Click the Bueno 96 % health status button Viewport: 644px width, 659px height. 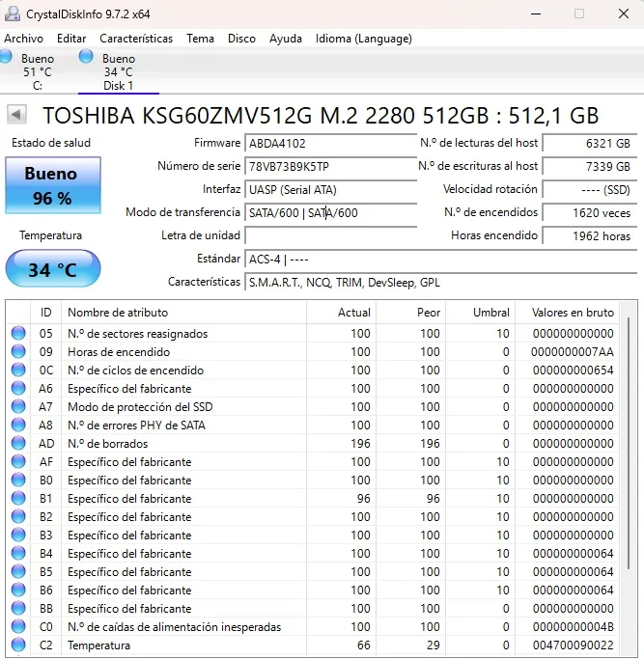point(53,185)
